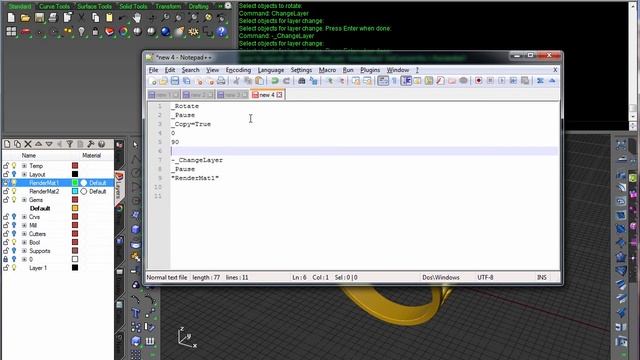
Task: Toggle lock icon of Layer 1
Action: click(x=6, y=268)
